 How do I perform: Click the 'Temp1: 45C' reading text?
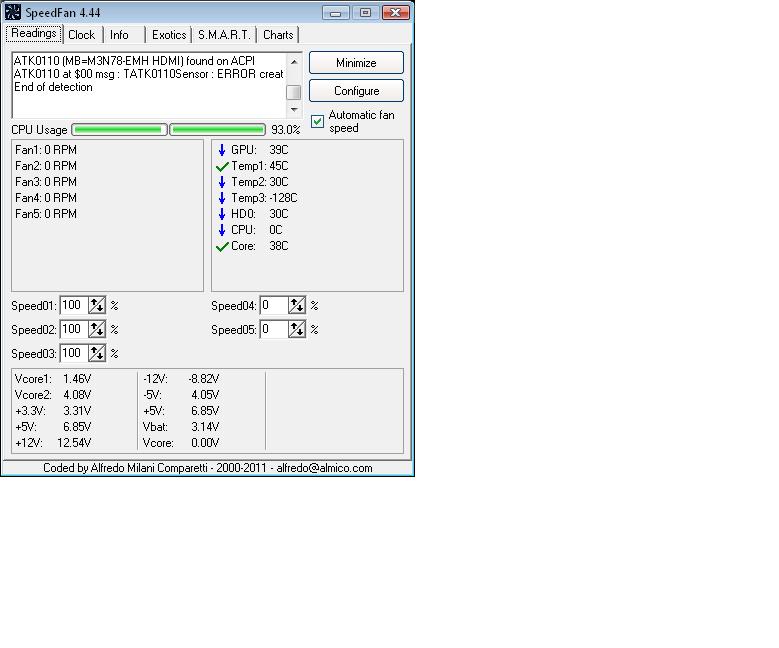pyautogui.click(x=260, y=166)
